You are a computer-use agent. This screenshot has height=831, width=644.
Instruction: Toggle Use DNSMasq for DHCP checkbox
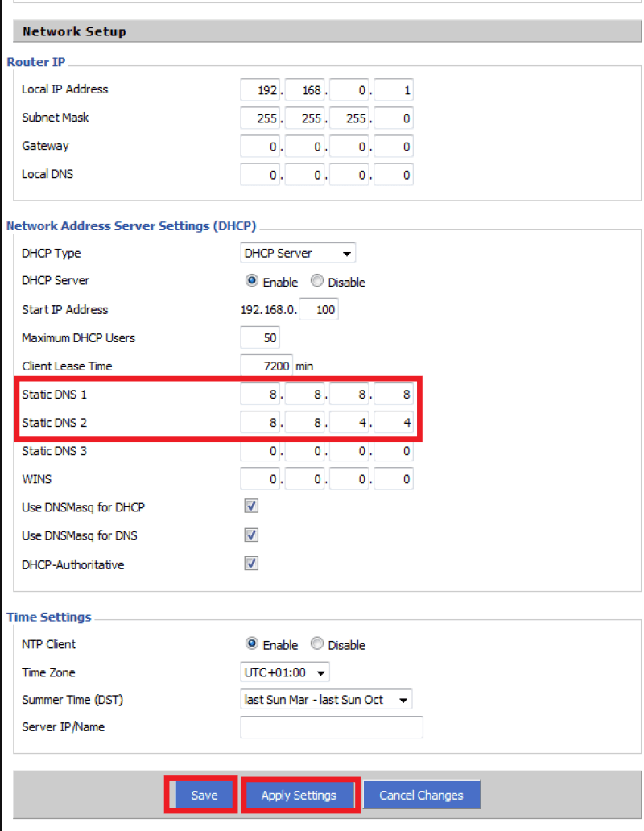tap(251, 506)
